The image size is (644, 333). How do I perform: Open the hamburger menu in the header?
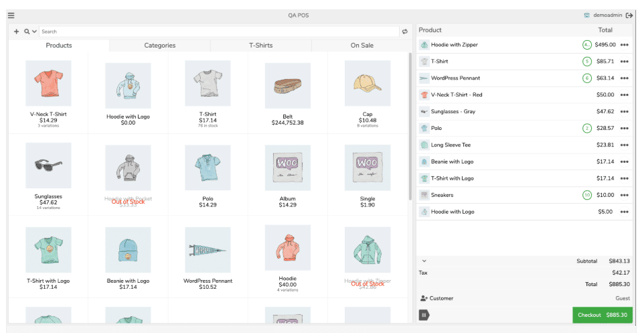point(11,15)
